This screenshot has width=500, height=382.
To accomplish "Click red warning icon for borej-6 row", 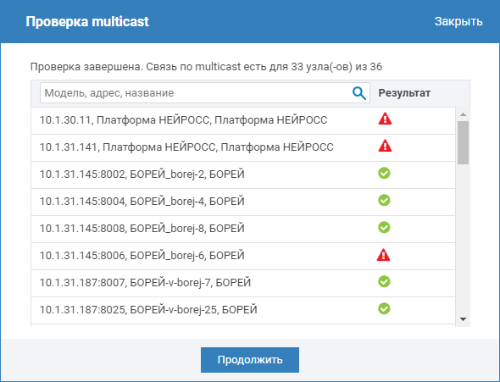I will point(384,255).
